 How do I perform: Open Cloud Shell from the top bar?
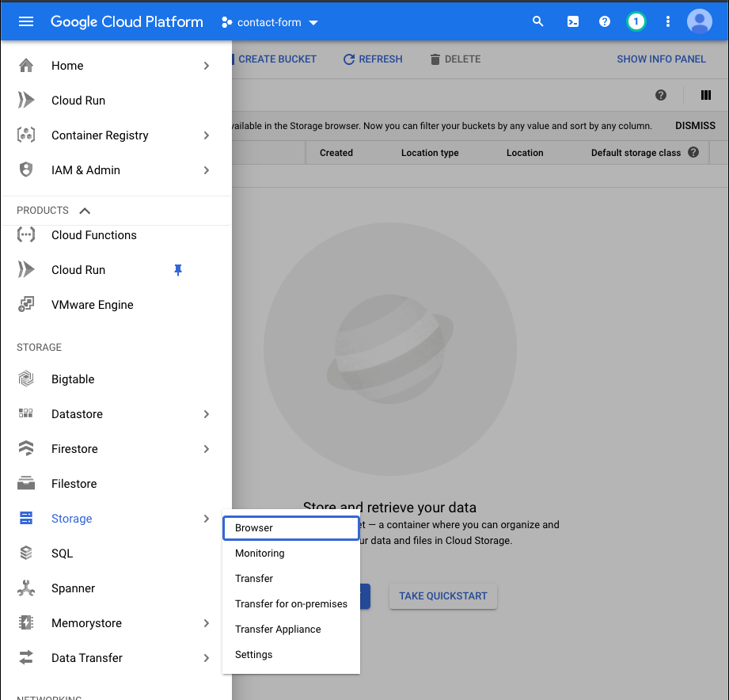[573, 21]
